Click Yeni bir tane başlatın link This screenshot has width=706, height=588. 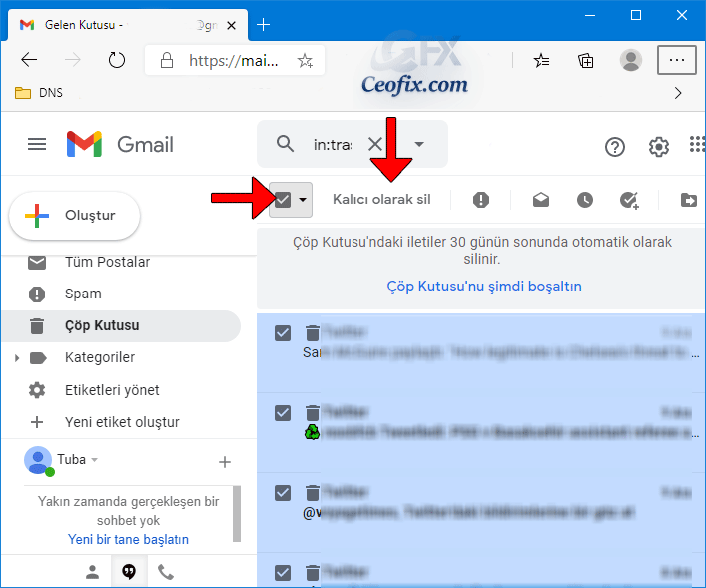tap(129, 539)
